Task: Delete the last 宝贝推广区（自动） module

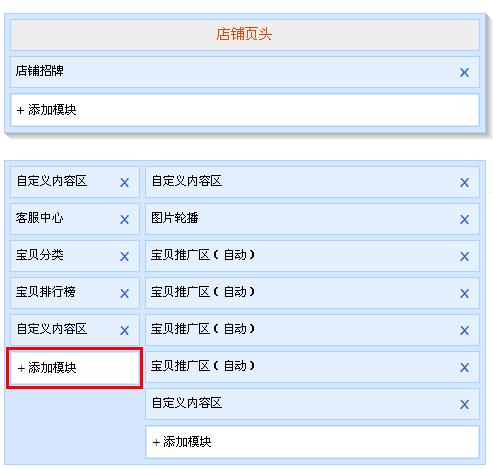Action: coord(464,368)
